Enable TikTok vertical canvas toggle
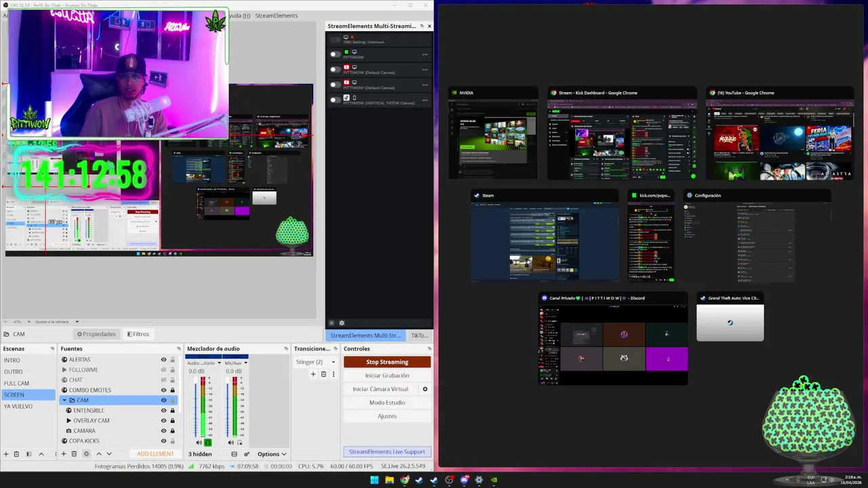Screen dimensions: 868x488 coord(335,100)
